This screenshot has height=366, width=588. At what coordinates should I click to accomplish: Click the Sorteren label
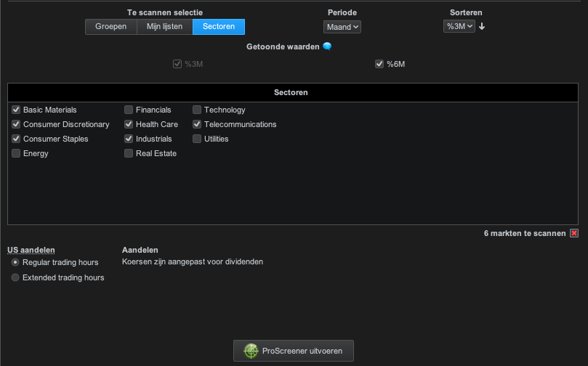point(466,12)
